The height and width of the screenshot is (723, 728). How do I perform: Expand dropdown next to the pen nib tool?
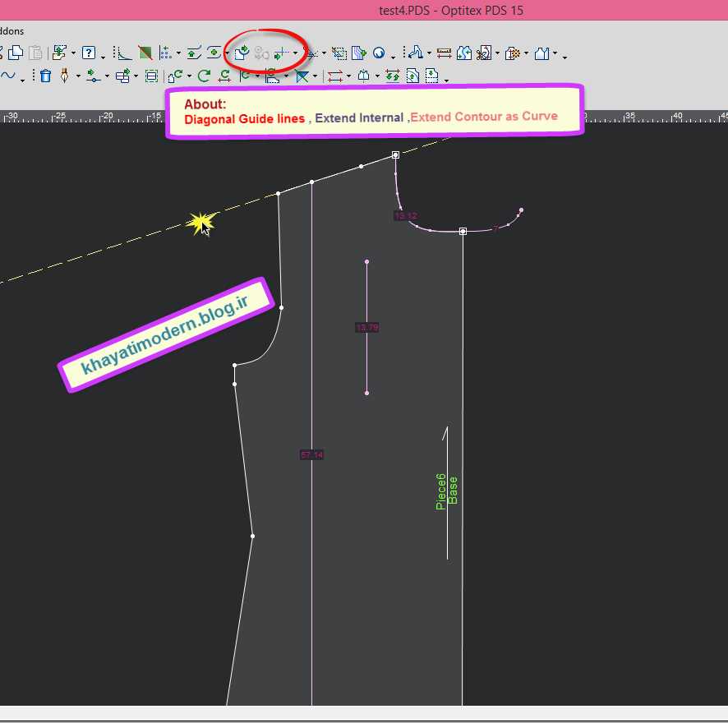(x=78, y=77)
